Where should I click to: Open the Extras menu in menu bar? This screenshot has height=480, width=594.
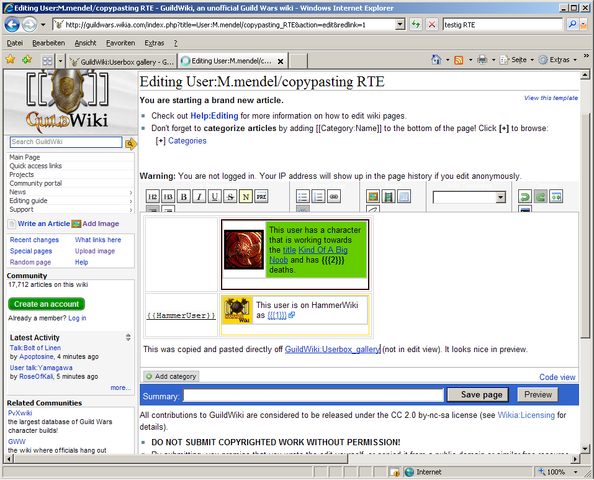click(154, 43)
